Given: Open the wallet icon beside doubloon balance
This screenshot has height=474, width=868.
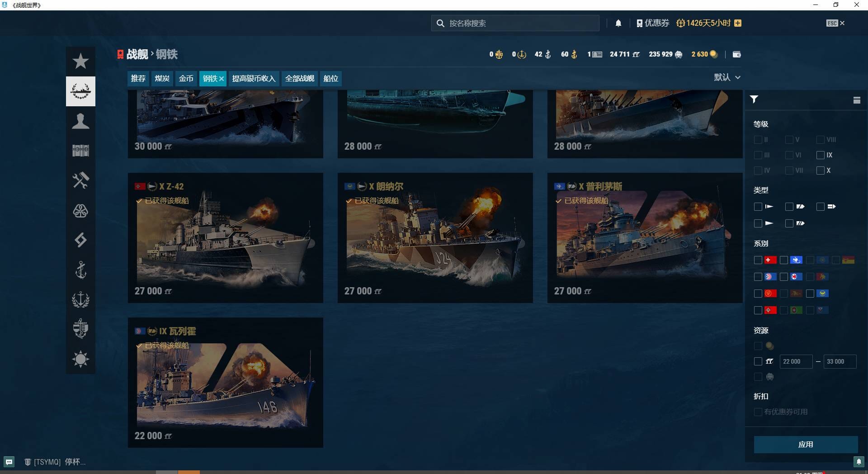Looking at the screenshot, I should 736,54.
